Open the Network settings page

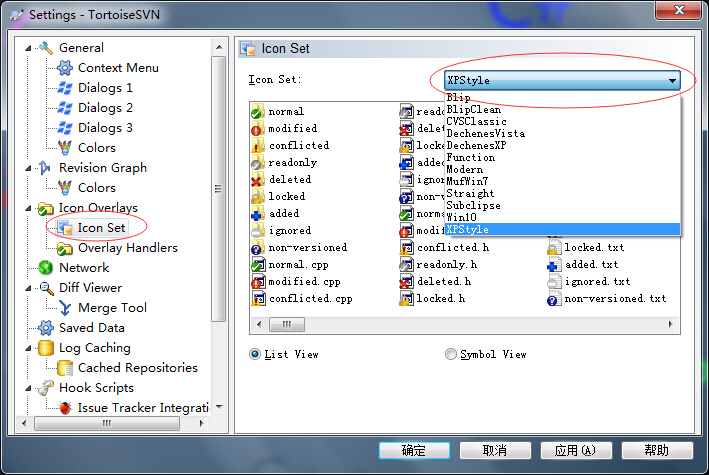tap(84, 267)
